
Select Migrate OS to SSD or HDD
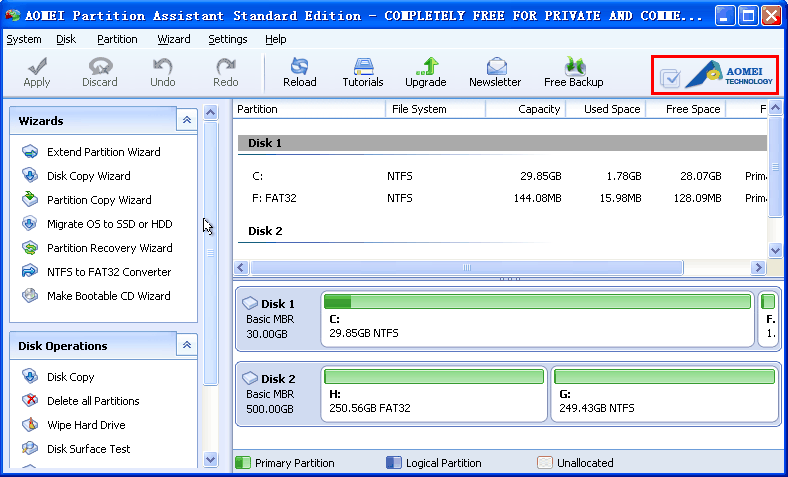pos(110,224)
